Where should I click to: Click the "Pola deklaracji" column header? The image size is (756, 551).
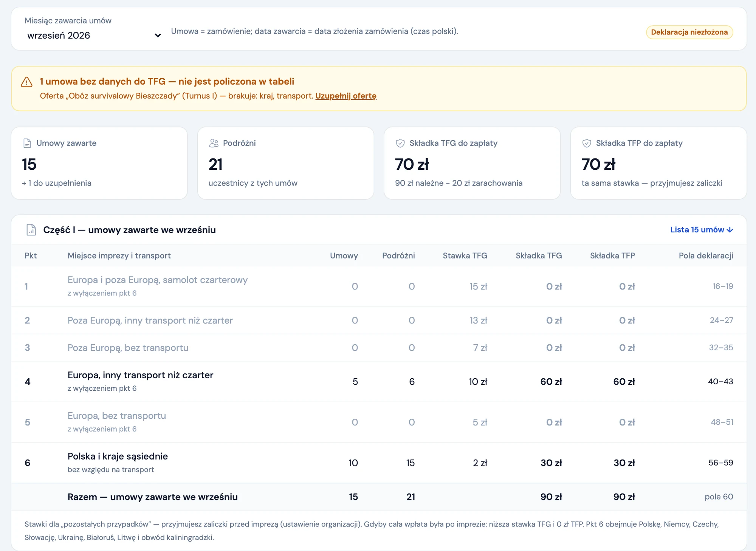pos(706,256)
